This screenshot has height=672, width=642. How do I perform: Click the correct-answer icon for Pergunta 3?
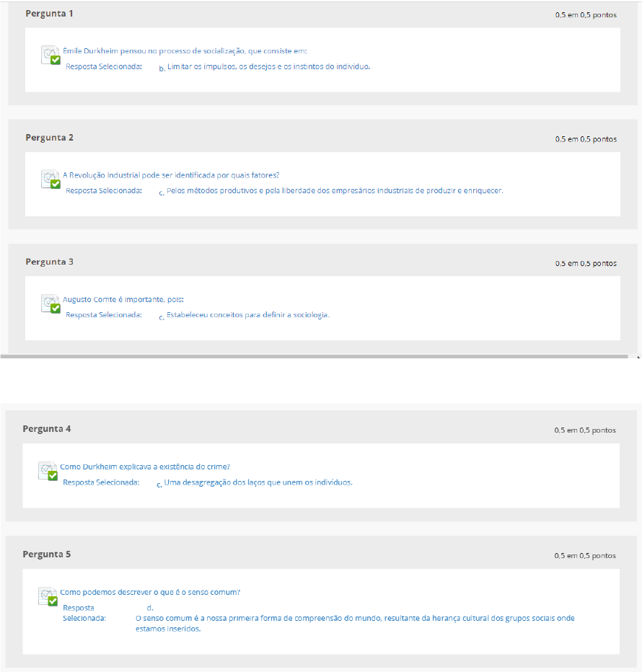tap(50, 304)
